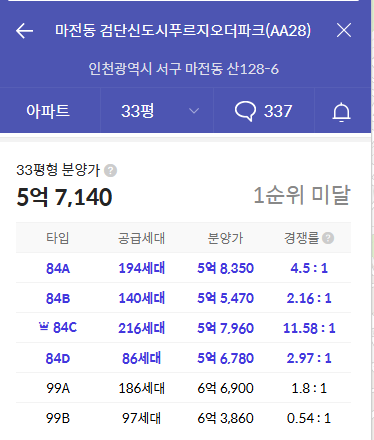Click the 타입 column header
This screenshot has height=440, width=374.
(58, 238)
